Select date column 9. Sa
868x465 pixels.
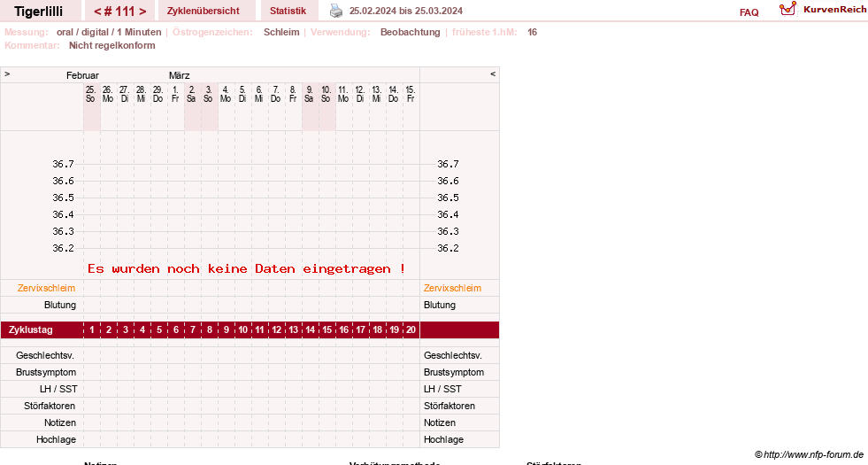tap(310, 94)
